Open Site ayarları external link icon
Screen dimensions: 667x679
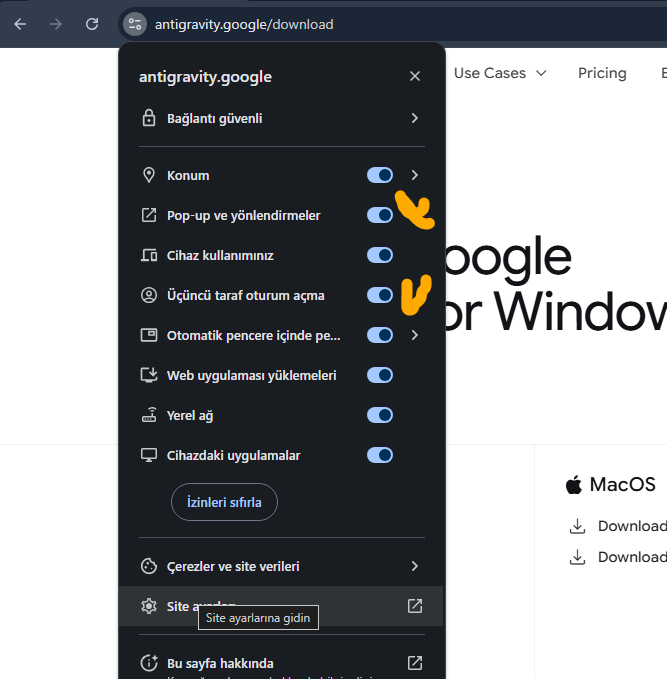[x=414, y=606]
